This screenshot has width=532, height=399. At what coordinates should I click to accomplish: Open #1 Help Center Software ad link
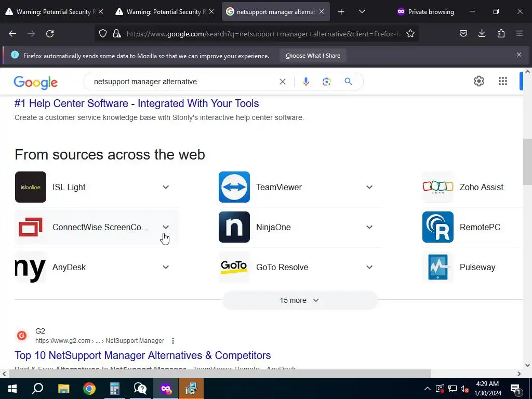[137, 103]
